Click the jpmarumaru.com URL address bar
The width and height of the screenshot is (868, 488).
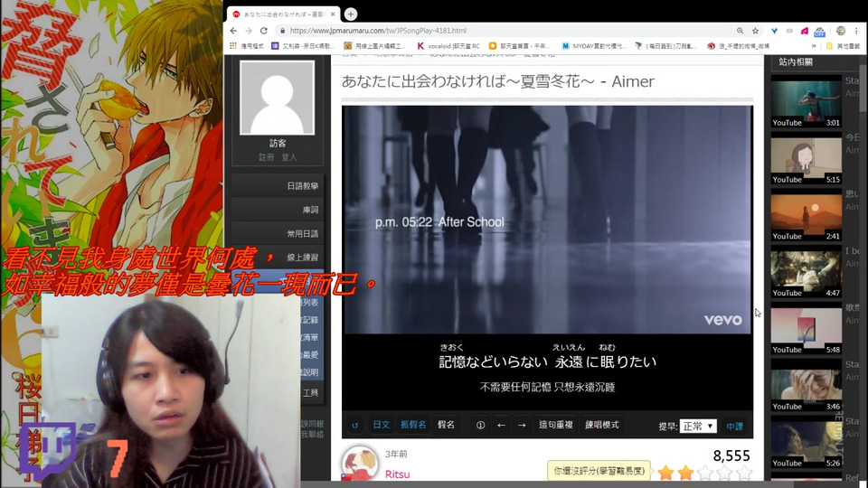click(x=378, y=31)
